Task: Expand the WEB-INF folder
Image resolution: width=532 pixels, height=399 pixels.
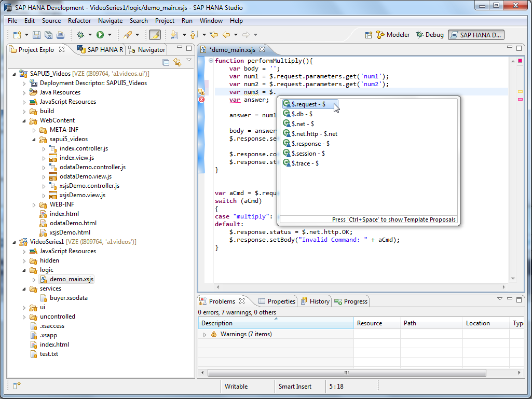Action: [34, 205]
